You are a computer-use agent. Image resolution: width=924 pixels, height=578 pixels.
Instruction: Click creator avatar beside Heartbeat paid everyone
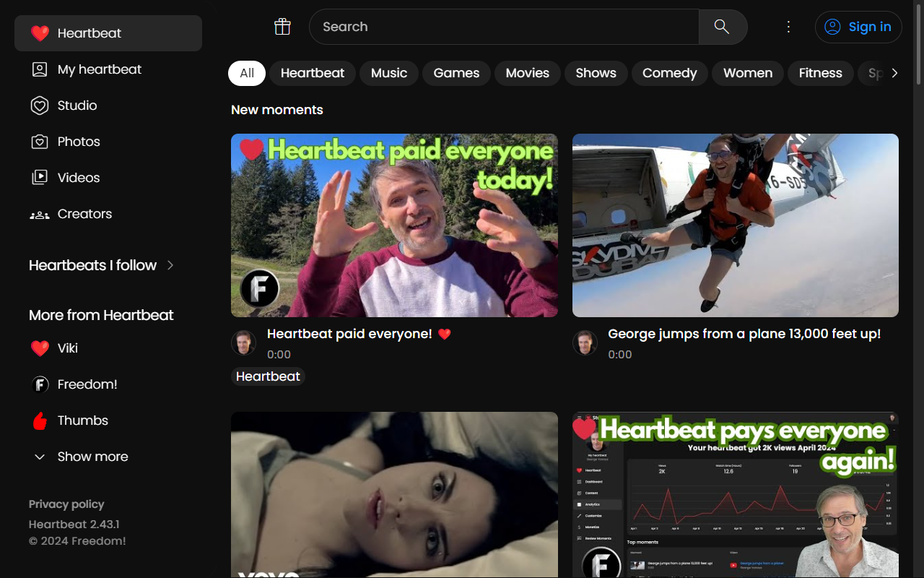point(244,343)
